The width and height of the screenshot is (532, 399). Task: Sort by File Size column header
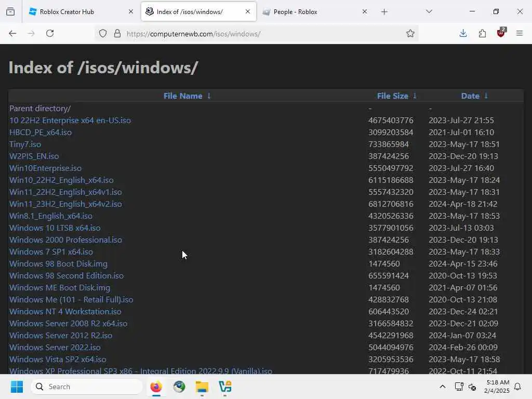(393, 96)
